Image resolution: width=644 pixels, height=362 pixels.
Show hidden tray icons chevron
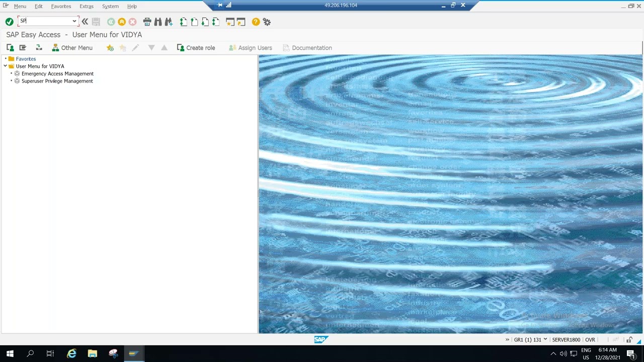[553, 354]
